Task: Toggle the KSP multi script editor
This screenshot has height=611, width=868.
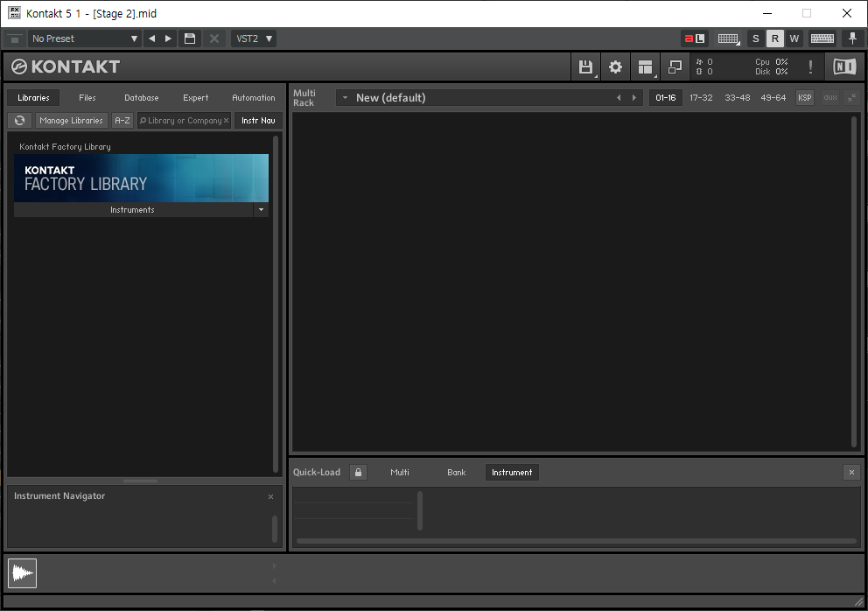Action: click(805, 97)
